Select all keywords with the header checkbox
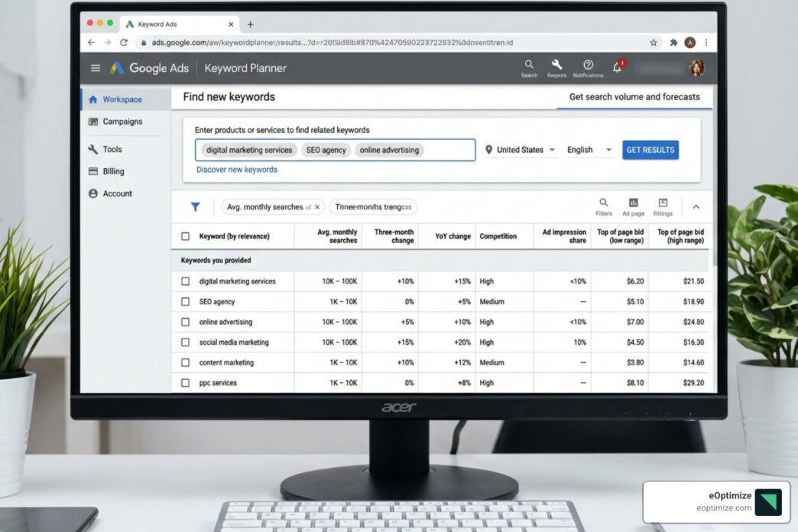This screenshot has height=532, width=798. click(x=185, y=236)
